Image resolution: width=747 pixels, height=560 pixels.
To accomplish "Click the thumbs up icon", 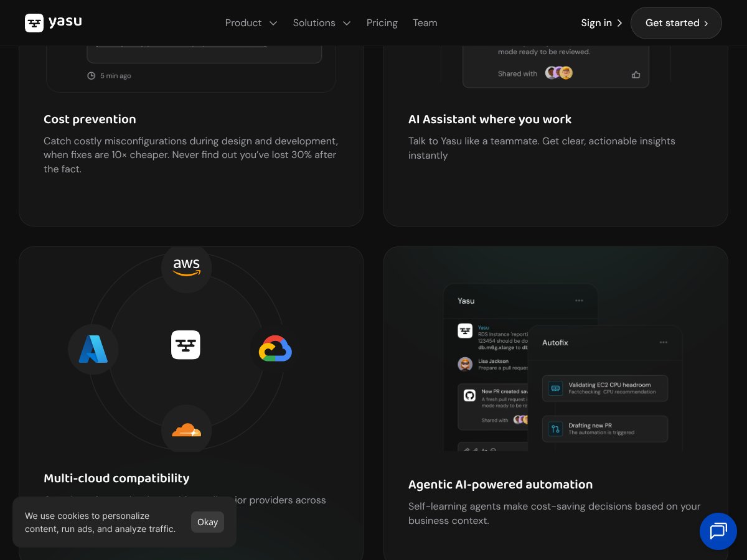I will (x=636, y=75).
